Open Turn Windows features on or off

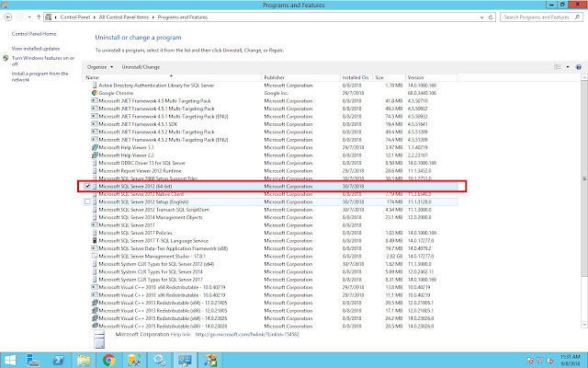(43, 61)
